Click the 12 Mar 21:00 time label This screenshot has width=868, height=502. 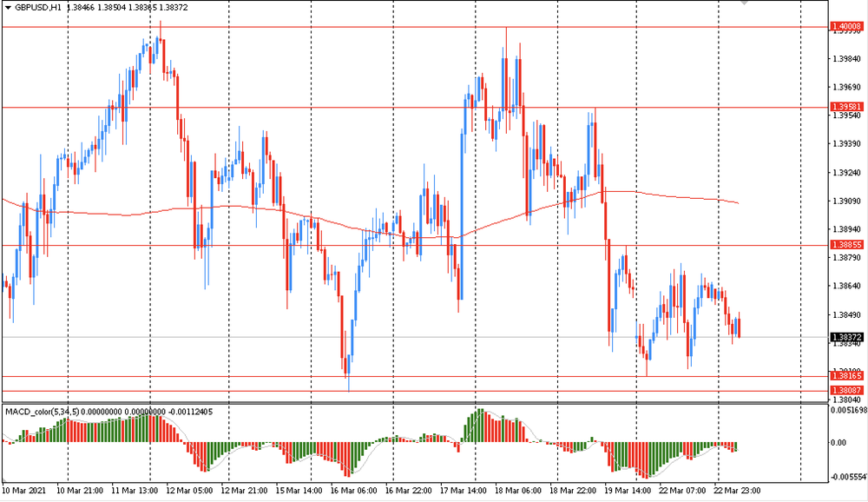244,491
